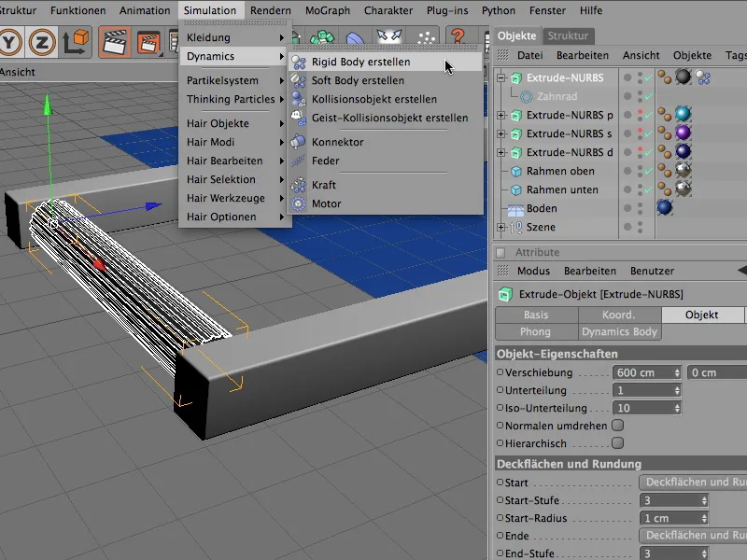
Task: Enable the Hierarchisch checkbox
Action: pos(616,443)
